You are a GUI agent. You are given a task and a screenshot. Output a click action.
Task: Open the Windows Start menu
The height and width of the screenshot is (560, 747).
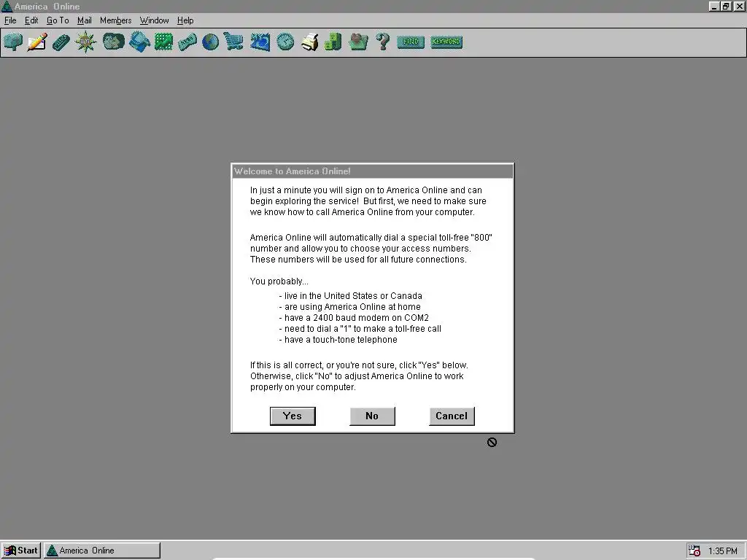click(21, 551)
